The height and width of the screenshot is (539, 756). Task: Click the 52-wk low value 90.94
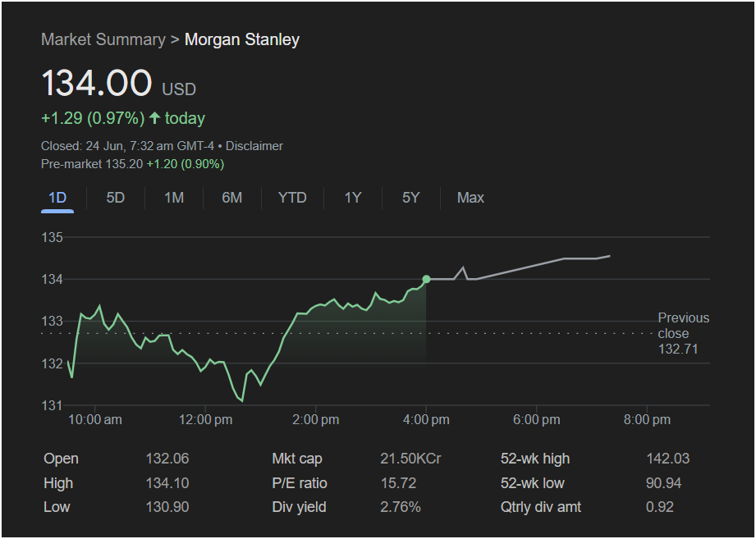(x=663, y=483)
